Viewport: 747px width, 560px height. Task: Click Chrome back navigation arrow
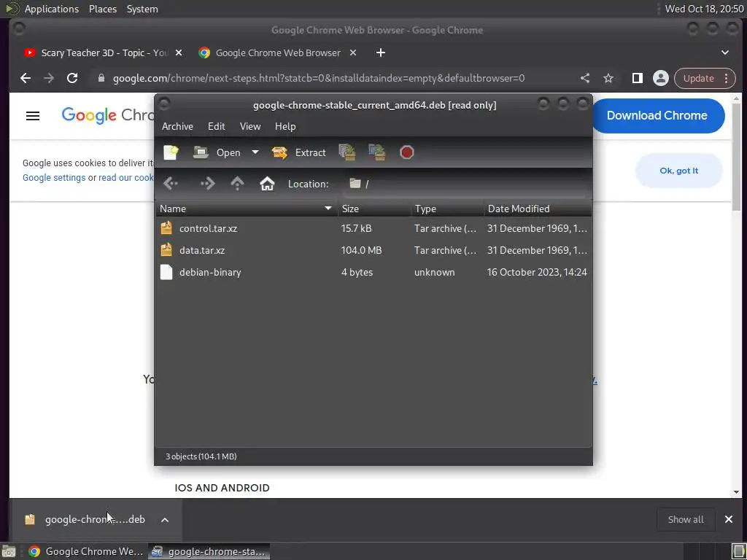coord(26,78)
